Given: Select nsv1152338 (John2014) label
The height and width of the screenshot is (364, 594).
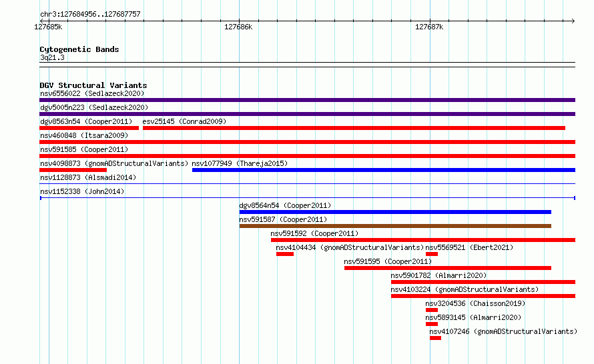Looking at the screenshot, I should (82, 191).
